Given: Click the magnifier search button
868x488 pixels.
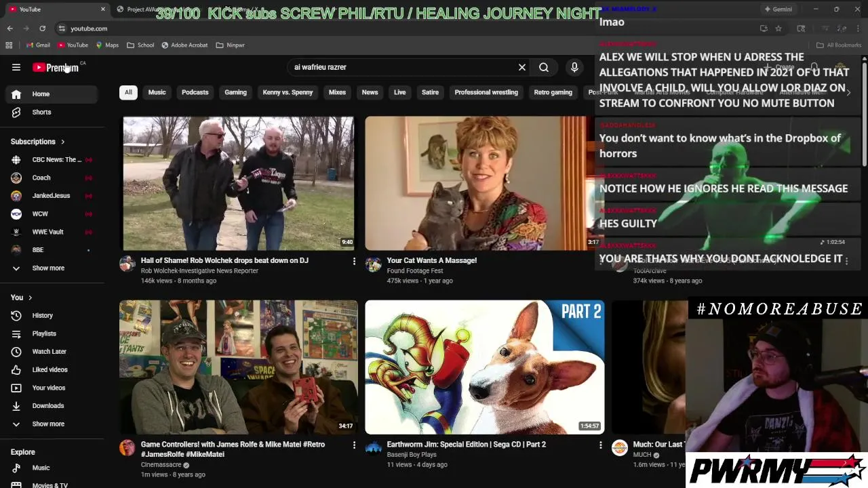Looking at the screenshot, I should pos(544,67).
